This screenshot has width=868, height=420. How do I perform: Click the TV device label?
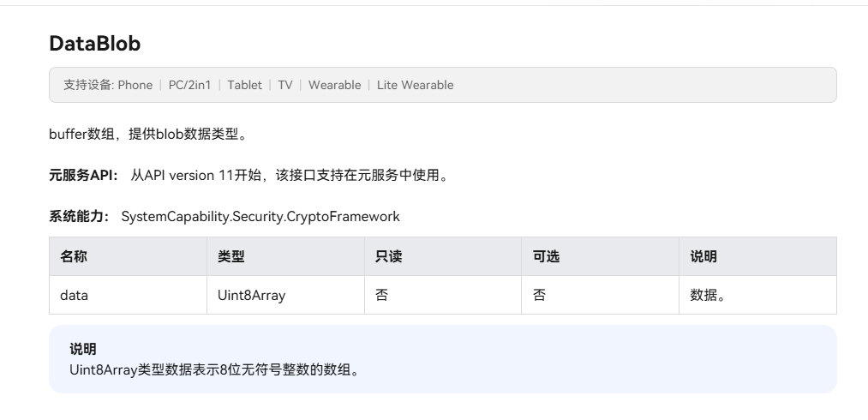pyautogui.click(x=285, y=85)
